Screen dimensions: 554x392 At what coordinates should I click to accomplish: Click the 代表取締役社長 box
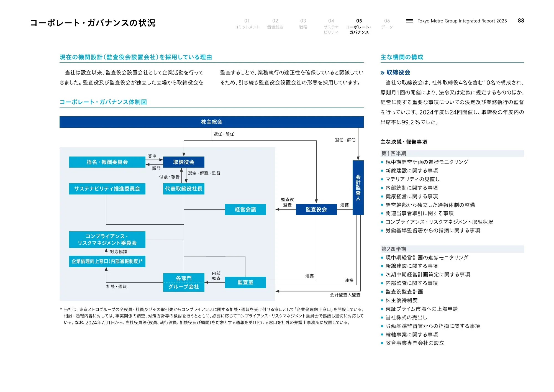[x=184, y=189]
